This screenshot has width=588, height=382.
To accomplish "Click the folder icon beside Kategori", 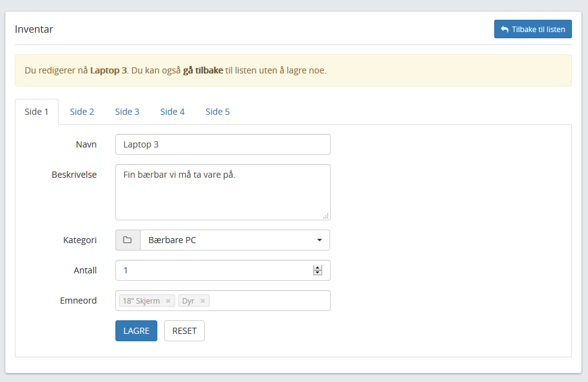I will [x=128, y=240].
